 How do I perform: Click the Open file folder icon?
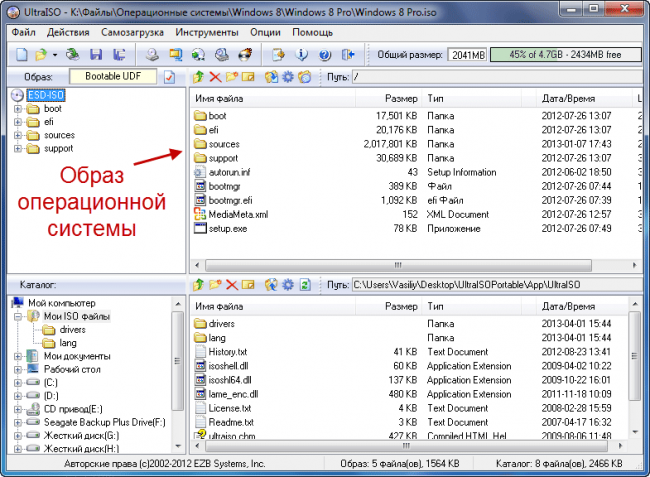coord(41,55)
